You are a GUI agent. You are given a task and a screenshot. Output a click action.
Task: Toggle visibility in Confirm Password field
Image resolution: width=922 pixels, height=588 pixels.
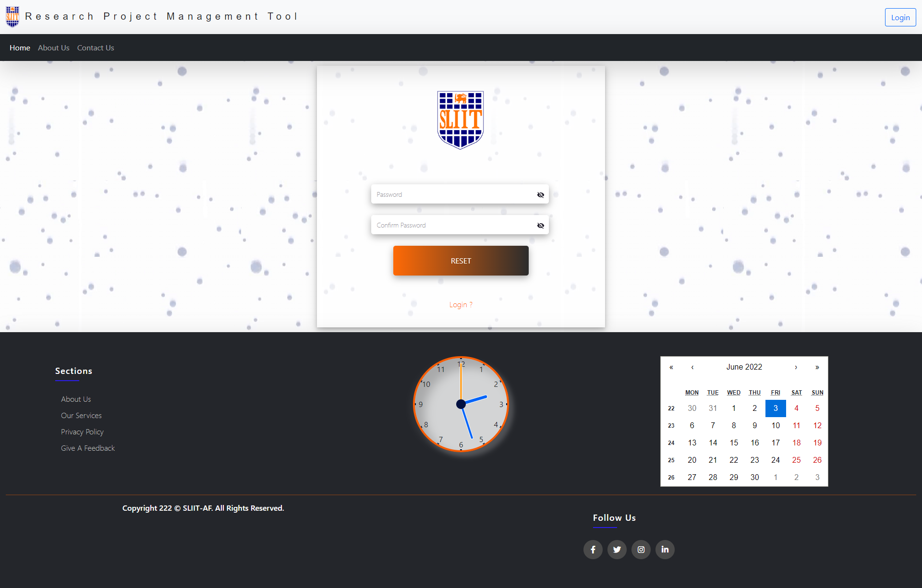tap(540, 225)
